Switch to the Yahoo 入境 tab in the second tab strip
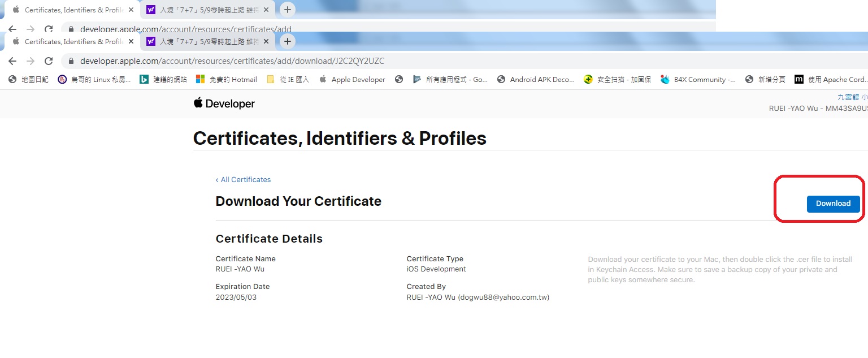This screenshot has width=868, height=358. pos(207,41)
